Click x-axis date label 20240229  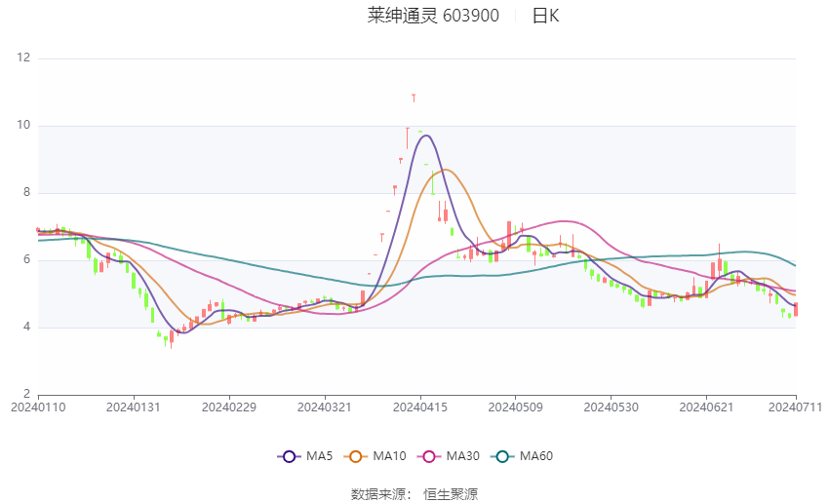(229, 407)
